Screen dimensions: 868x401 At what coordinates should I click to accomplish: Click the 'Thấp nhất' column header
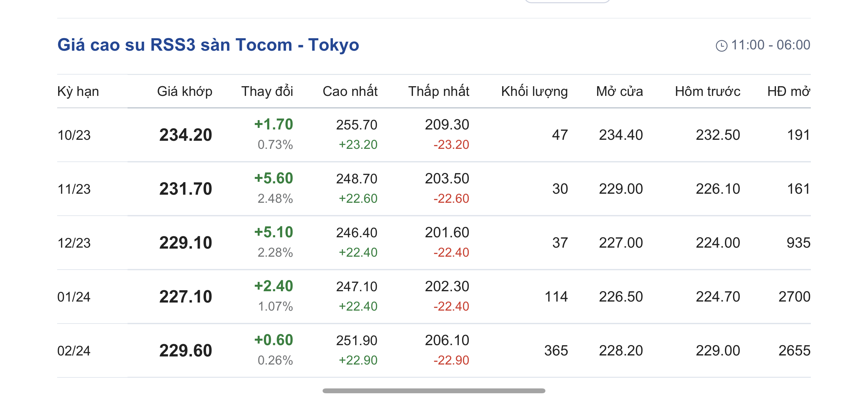coord(439,91)
